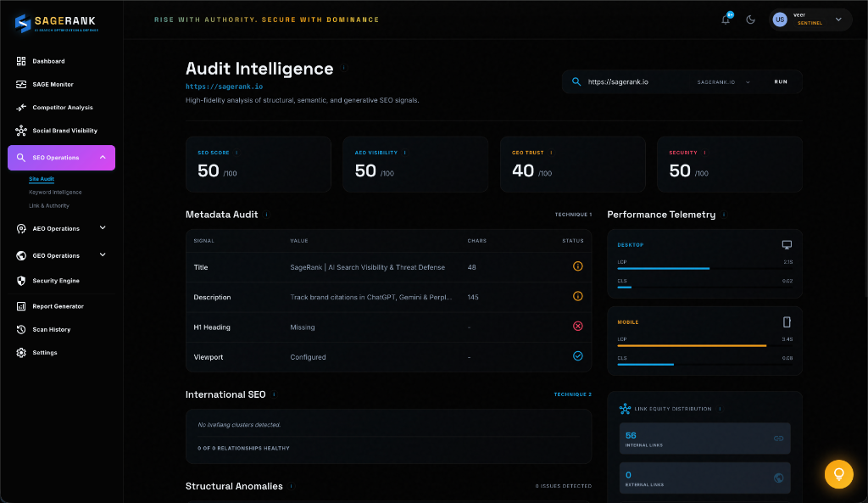Click the Description row warning status icon

pos(577,296)
